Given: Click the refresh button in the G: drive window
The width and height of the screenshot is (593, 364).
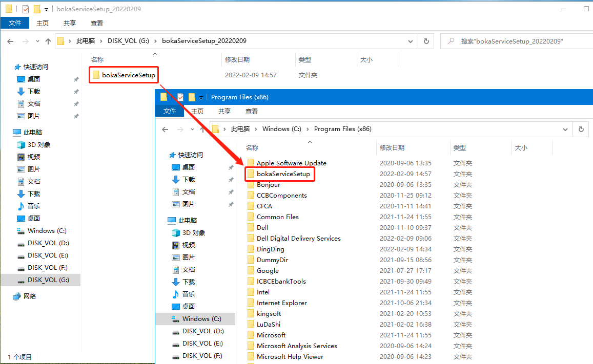Looking at the screenshot, I should [426, 41].
